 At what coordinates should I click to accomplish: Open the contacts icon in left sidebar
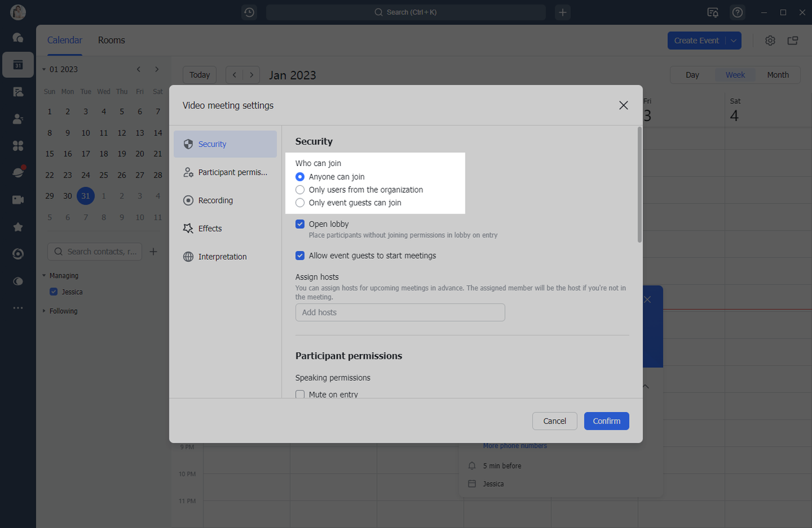click(x=18, y=119)
